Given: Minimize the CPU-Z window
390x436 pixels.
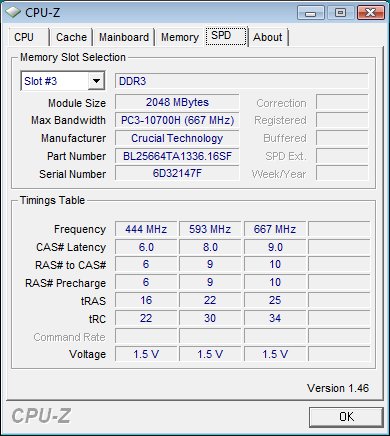Looking at the screenshot, I should [311, 13].
